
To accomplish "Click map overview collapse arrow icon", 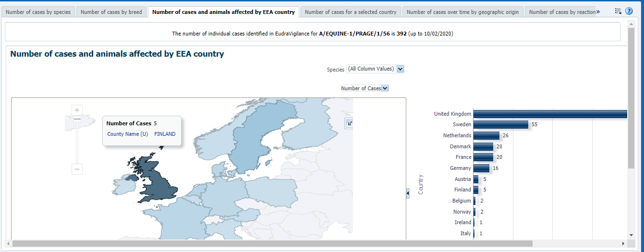I will pos(349,123).
